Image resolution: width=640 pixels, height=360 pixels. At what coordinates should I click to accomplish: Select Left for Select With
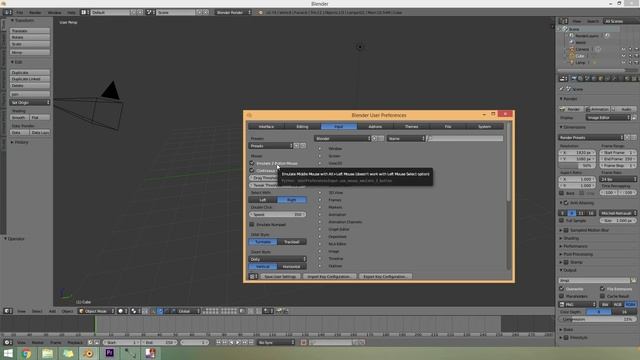click(x=263, y=200)
